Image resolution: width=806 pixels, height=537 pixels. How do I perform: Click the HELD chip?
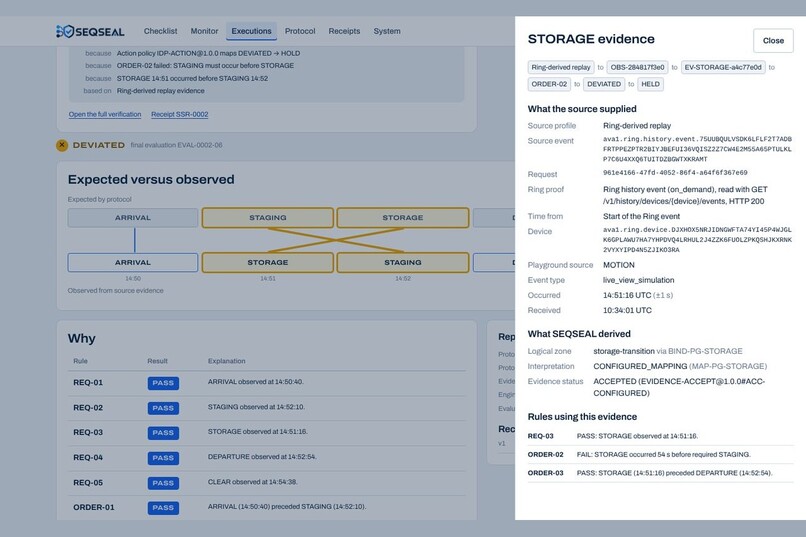tap(650, 84)
